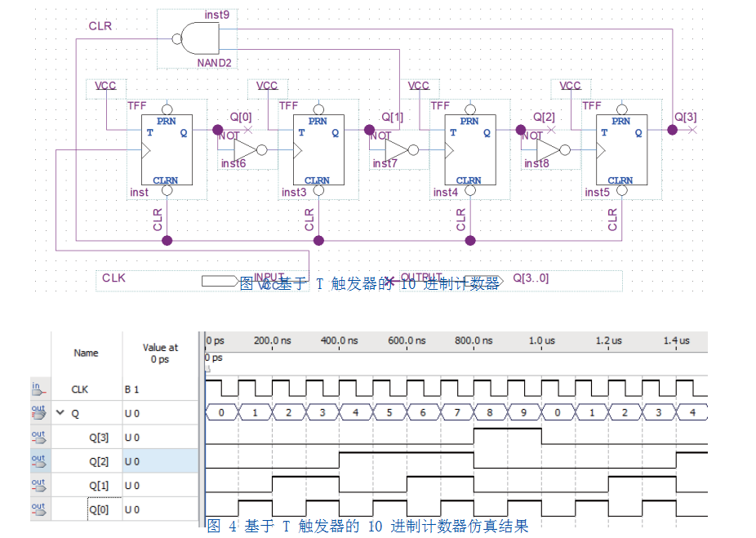Collapse the Q bus group chevron
Image resolution: width=756 pixels, height=538 pixels.
60,412
